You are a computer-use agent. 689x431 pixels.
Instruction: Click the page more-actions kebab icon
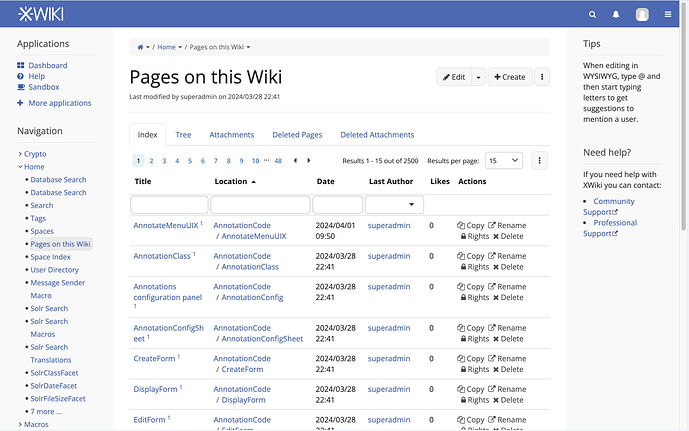tap(542, 77)
